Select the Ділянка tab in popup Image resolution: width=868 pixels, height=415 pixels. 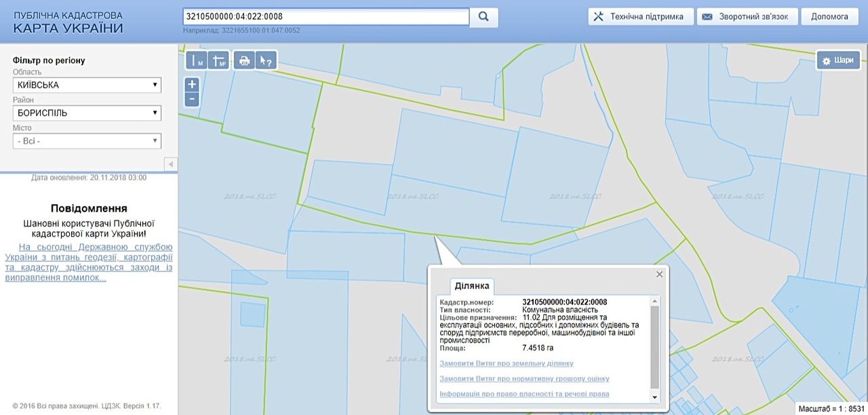(472, 286)
